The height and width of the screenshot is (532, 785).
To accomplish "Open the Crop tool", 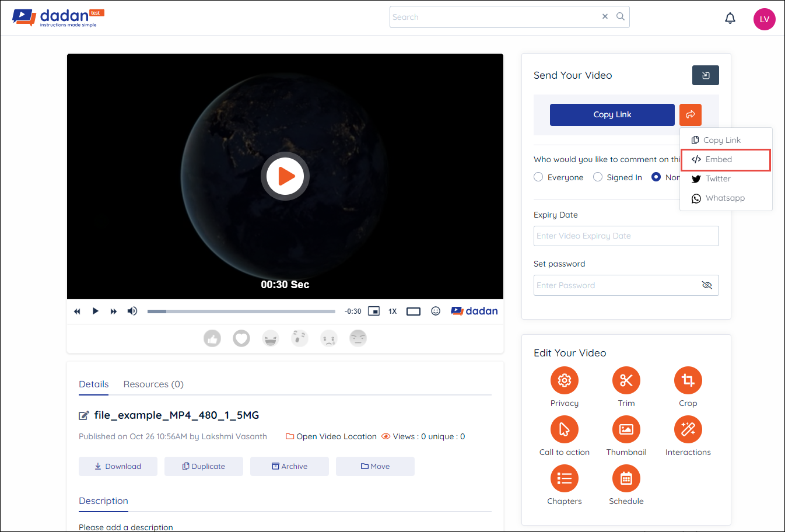I will (688, 380).
